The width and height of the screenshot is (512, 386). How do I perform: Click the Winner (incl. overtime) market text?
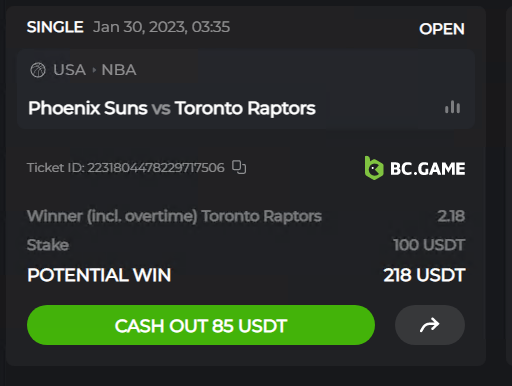click(112, 216)
